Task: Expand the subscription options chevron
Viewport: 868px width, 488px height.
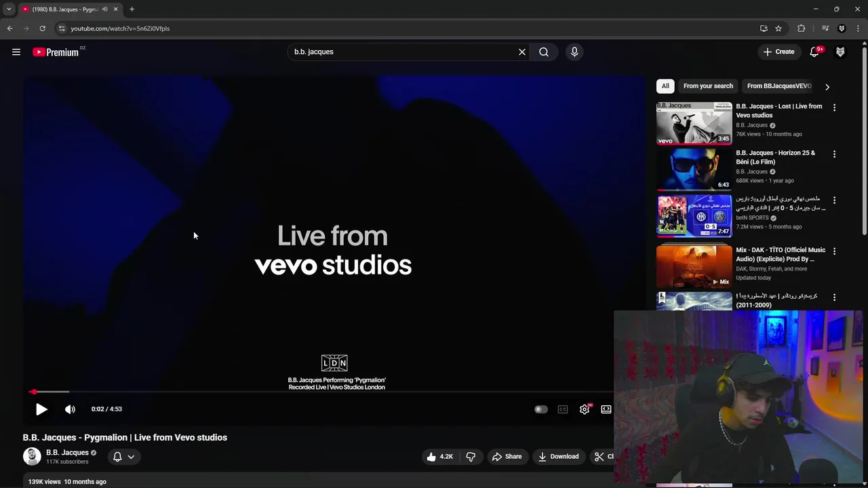Action: pos(131,457)
